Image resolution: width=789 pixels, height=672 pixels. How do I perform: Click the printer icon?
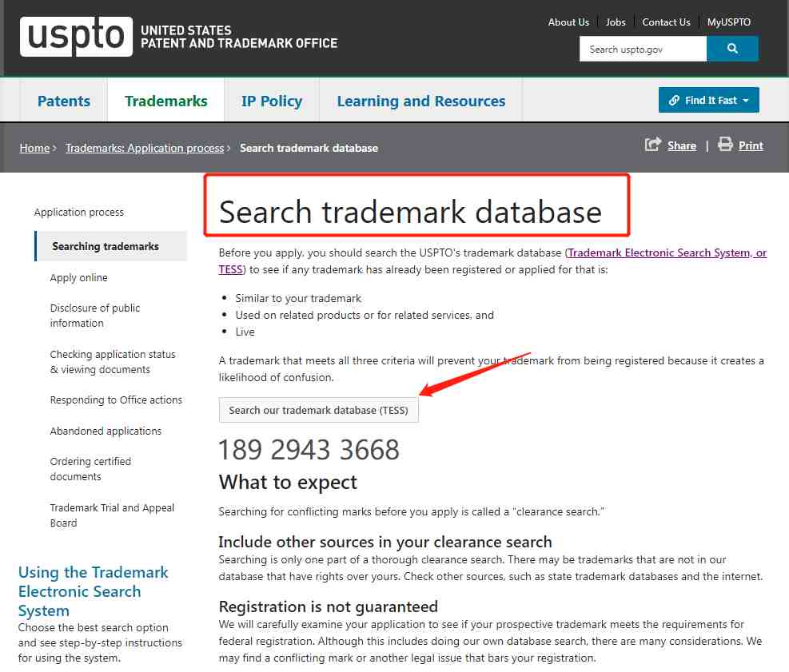pos(725,144)
